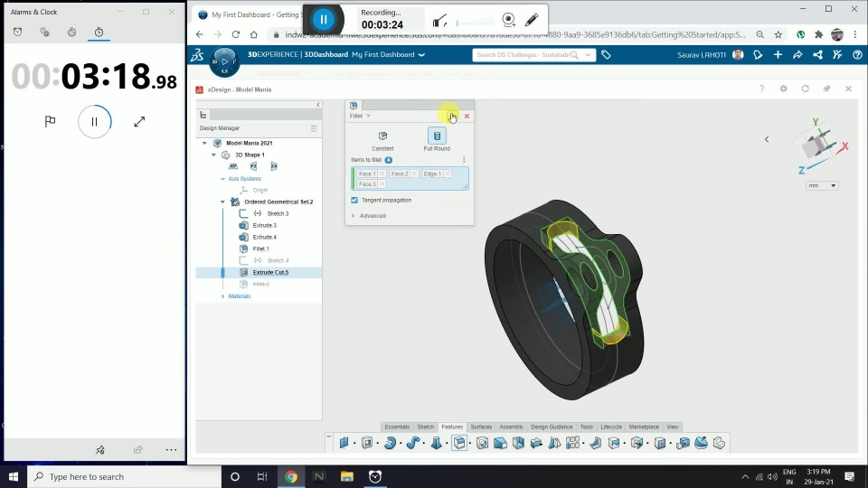868x488 pixels.
Task: Select Sketch.3 in the design tree
Action: click(x=278, y=213)
